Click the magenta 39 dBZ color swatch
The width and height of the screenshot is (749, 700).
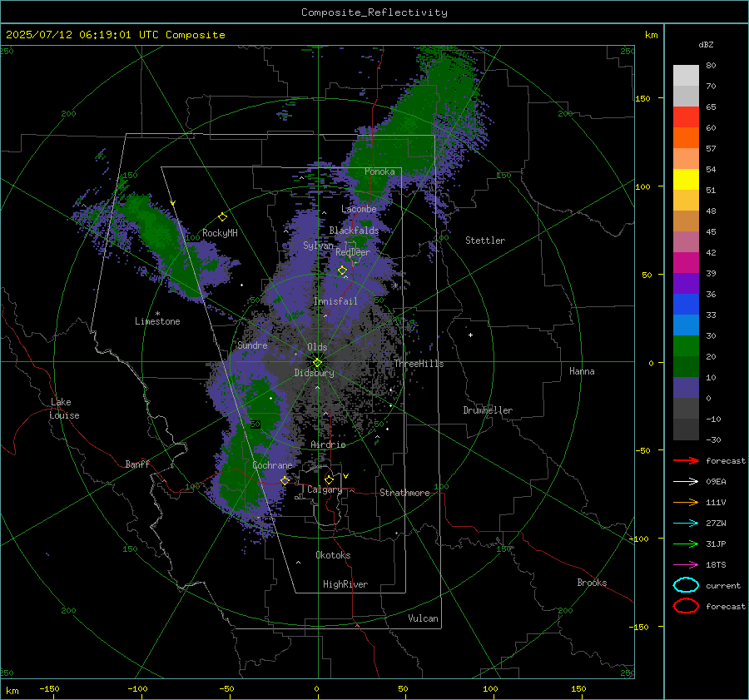[x=686, y=262]
